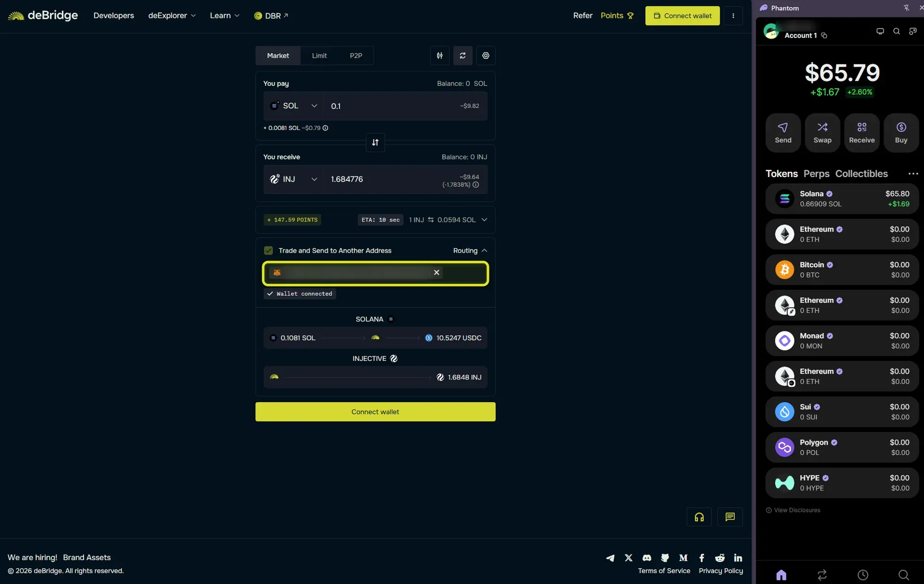
Task: Invert the INJ to SOL rate
Action: pyautogui.click(x=431, y=220)
